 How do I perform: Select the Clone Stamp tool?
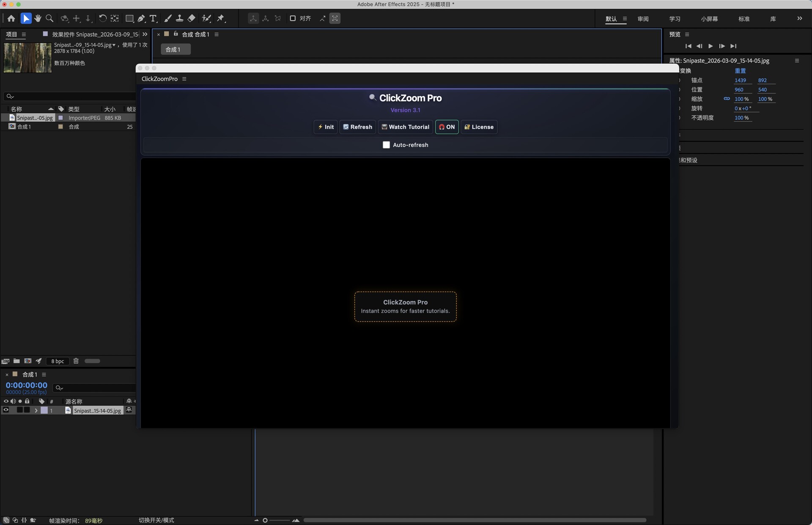[179, 18]
